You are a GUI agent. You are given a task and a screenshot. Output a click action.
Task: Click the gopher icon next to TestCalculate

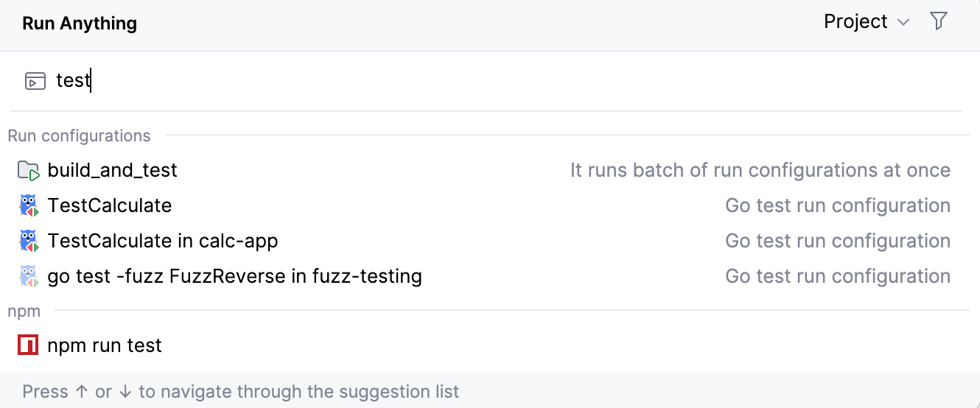point(28,205)
